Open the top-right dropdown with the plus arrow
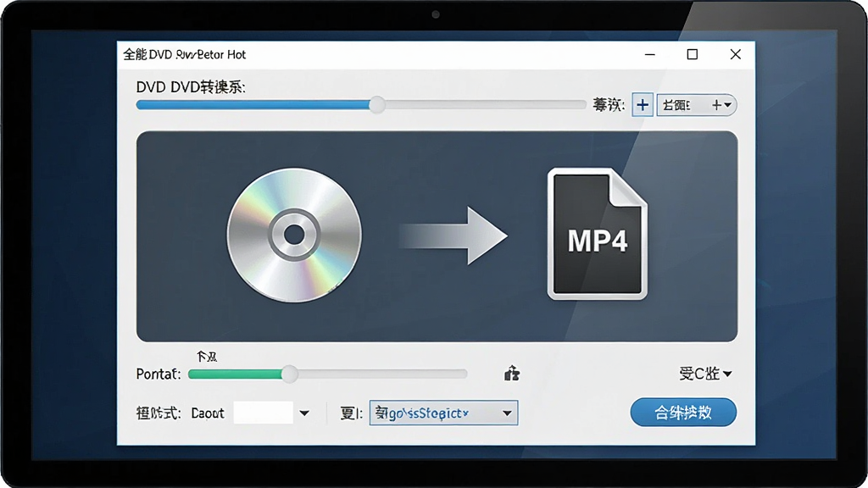Image resolution: width=868 pixels, height=488 pixels. point(697,104)
